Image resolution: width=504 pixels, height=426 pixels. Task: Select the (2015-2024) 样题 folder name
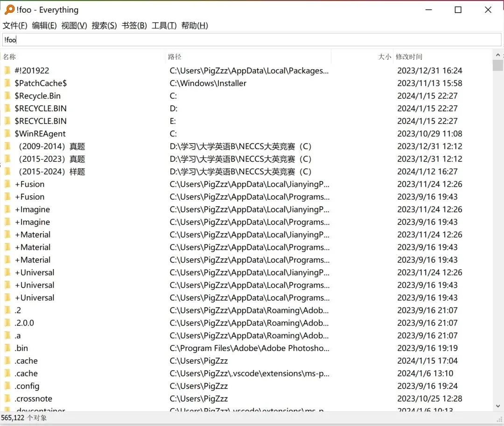[51, 171]
